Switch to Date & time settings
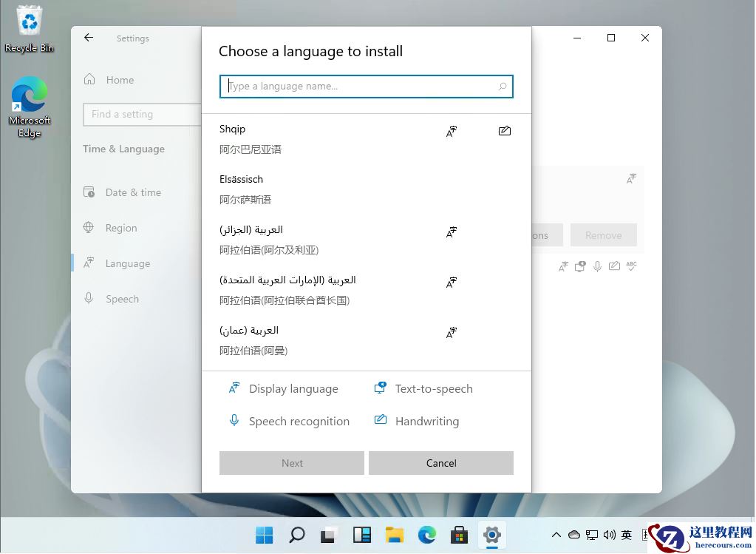The image size is (756, 554). (133, 192)
